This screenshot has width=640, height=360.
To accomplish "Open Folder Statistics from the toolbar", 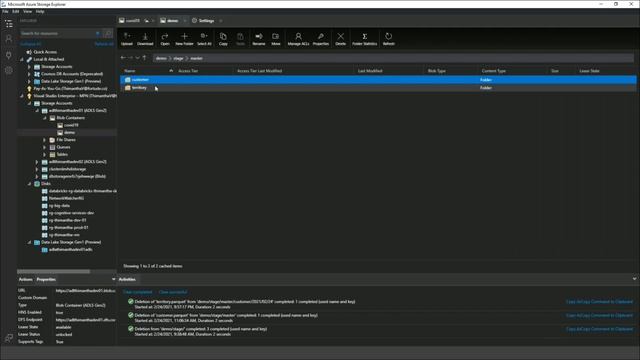I will [364, 39].
